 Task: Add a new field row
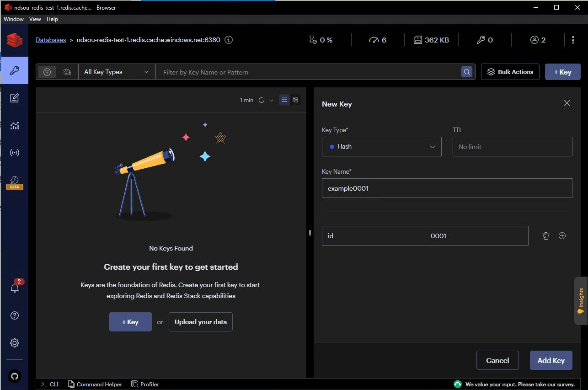562,236
